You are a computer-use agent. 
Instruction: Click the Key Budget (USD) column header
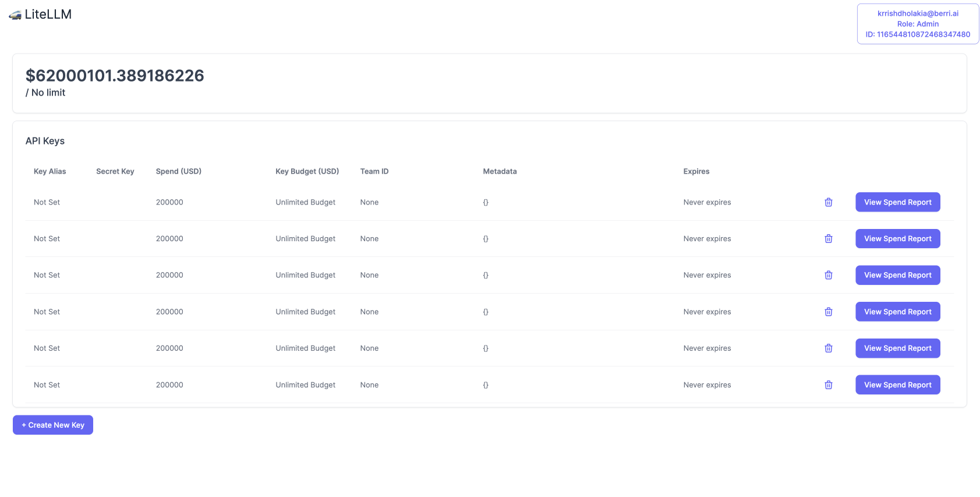[x=307, y=171]
